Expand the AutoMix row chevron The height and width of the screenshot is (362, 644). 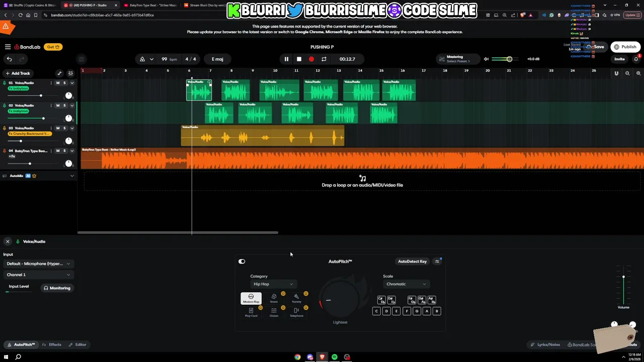[72, 176]
